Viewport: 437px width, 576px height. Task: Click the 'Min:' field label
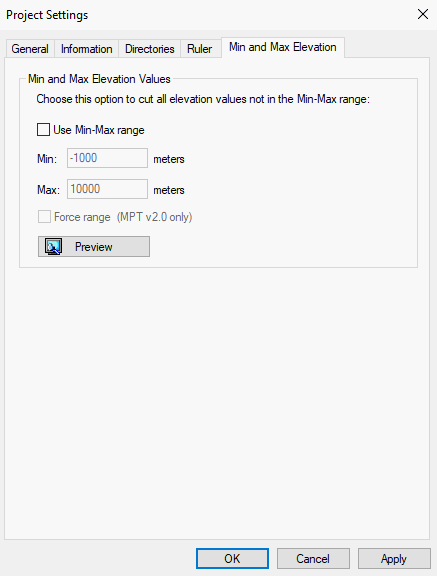[x=47, y=159]
